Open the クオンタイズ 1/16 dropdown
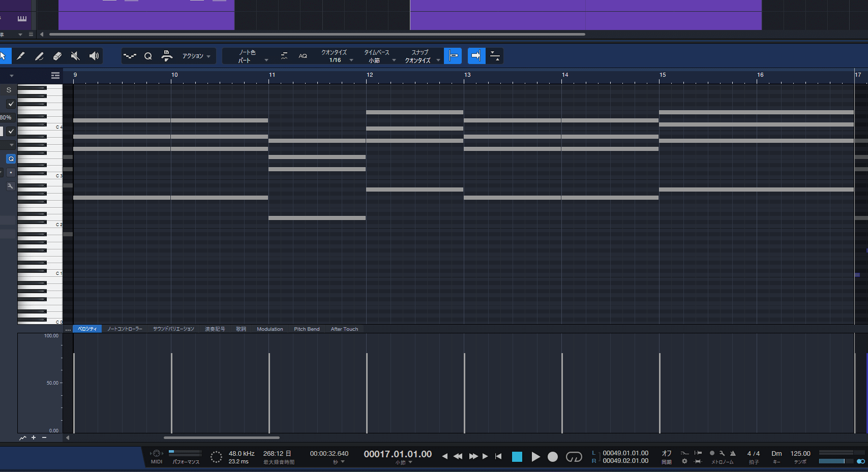 [337, 56]
